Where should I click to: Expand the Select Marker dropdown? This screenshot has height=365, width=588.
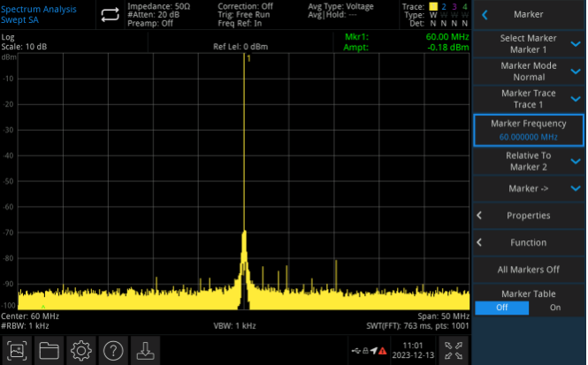click(x=529, y=43)
